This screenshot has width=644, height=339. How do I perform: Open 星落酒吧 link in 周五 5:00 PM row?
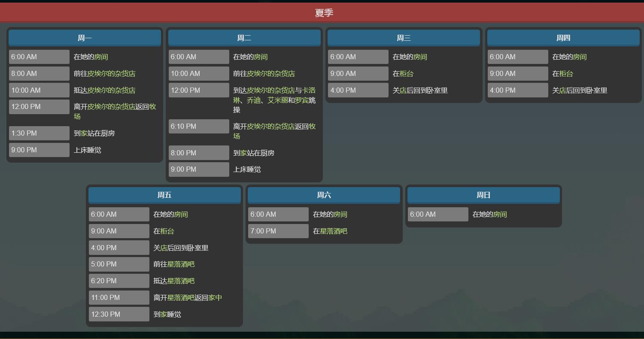click(x=181, y=264)
